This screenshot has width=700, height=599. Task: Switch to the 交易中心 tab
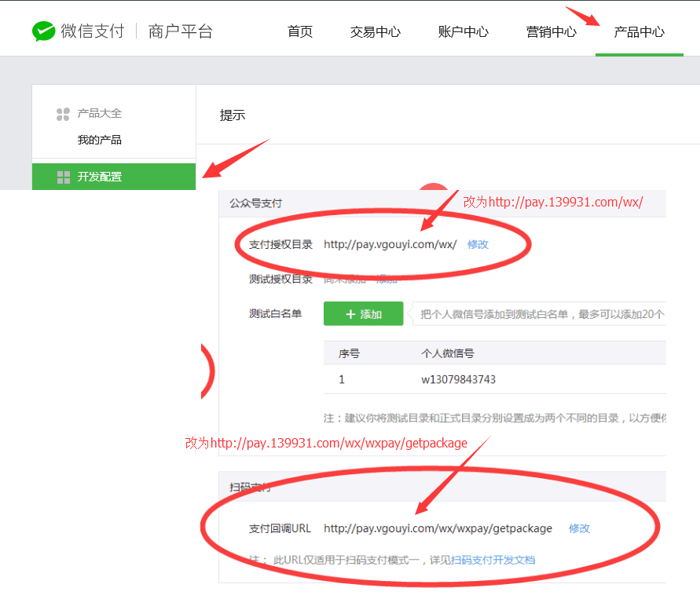click(x=375, y=32)
